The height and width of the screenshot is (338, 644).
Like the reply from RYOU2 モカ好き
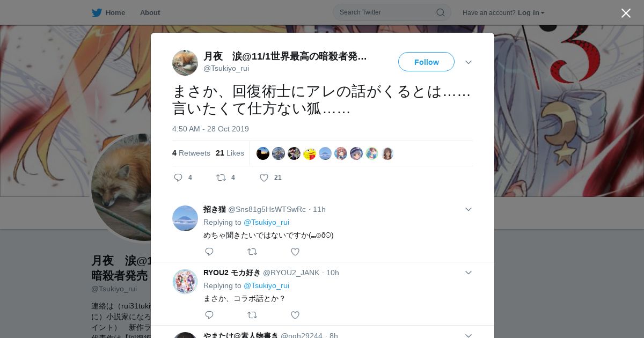(295, 315)
